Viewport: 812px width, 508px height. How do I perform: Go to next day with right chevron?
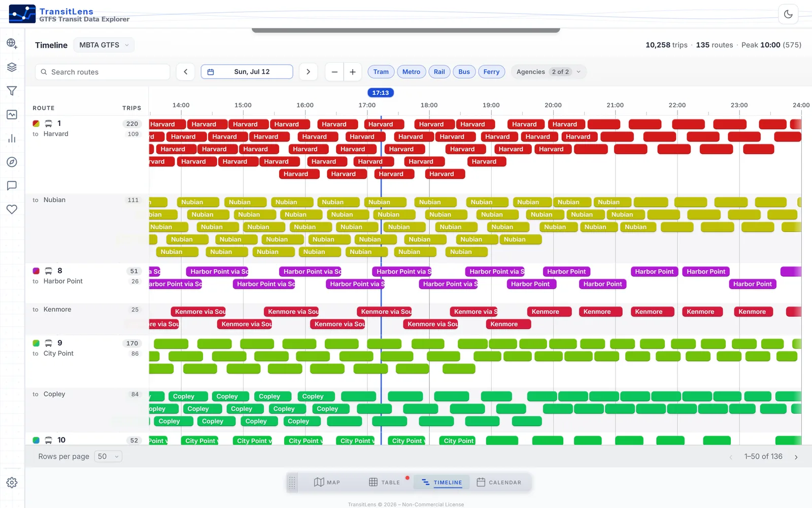pyautogui.click(x=308, y=72)
